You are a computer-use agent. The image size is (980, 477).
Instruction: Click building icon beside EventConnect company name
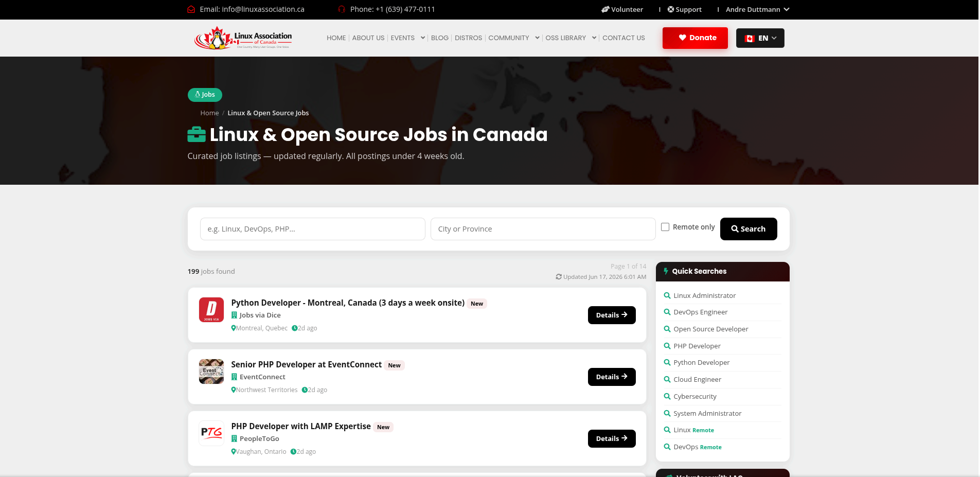[x=234, y=377]
